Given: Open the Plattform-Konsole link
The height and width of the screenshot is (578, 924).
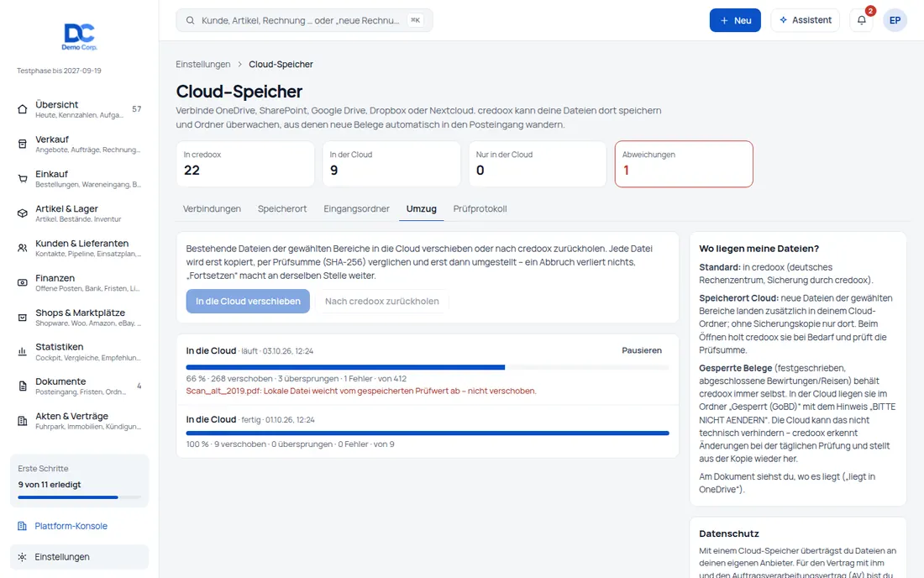Looking at the screenshot, I should [x=71, y=526].
